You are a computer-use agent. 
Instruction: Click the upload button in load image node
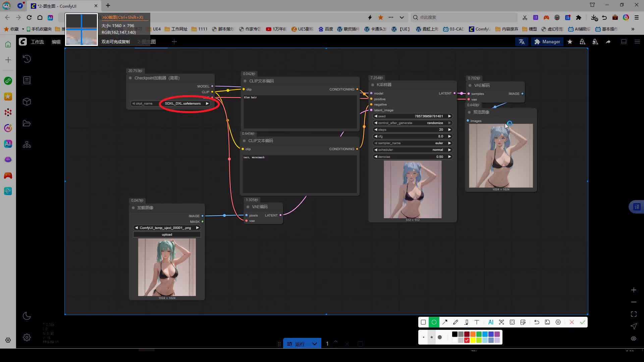(167, 235)
